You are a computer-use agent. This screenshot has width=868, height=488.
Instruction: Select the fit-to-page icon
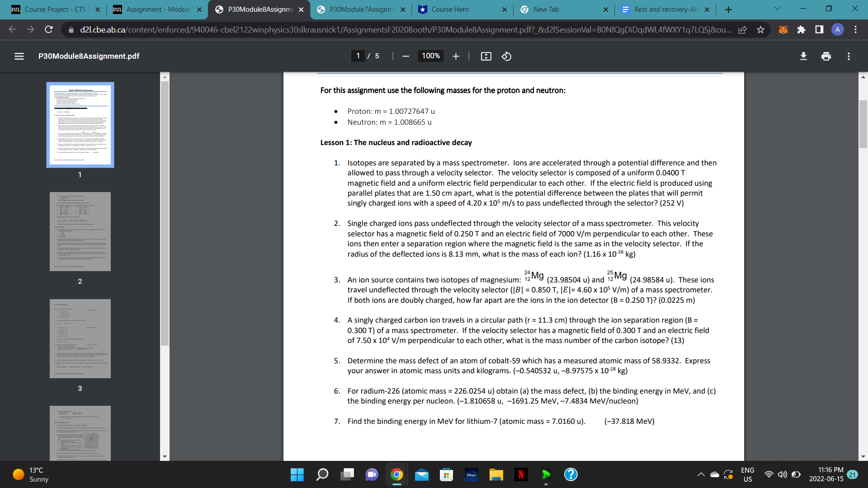(x=486, y=56)
